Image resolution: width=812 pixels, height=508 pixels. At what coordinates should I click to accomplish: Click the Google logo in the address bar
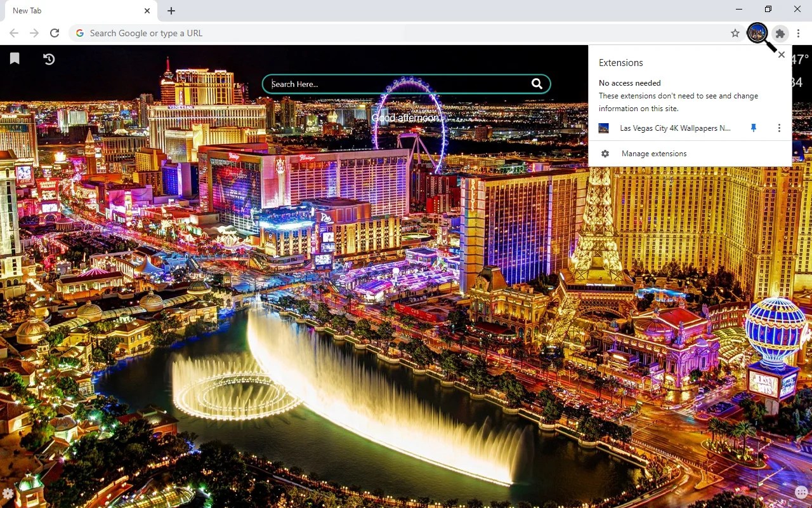tap(79, 33)
